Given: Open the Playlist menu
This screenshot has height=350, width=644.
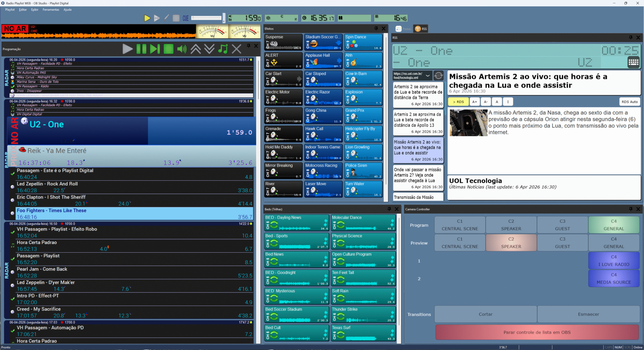Looking at the screenshot, I should point(10,10).
